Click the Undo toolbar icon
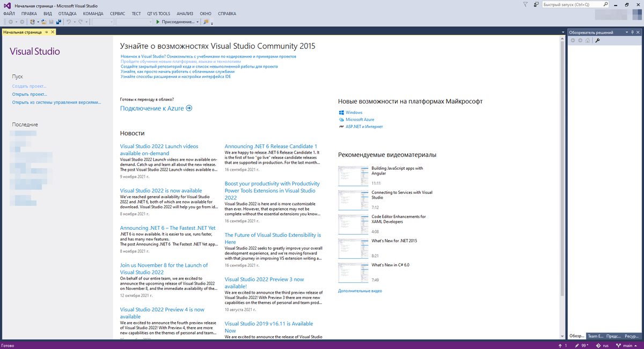The width and height of the screenshot is (644, 349). tap(69, 22)
